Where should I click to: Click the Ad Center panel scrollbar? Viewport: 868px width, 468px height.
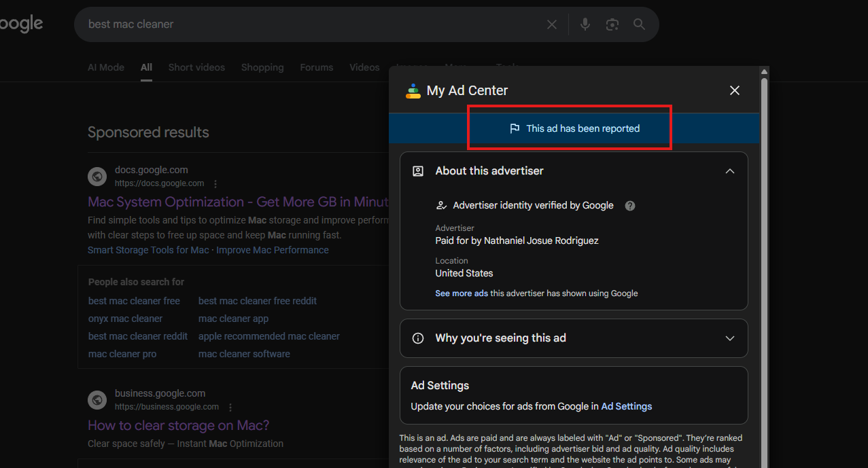coord(764,272)
